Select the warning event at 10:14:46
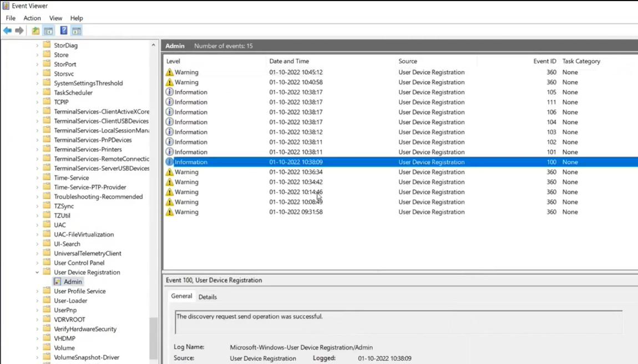 [x=401, y=192]
